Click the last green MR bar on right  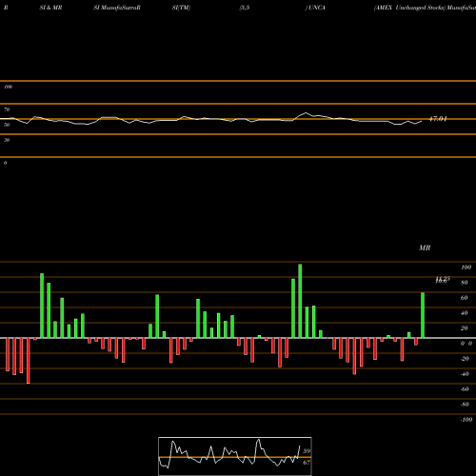pyautogui.click(x=423, y=315)
